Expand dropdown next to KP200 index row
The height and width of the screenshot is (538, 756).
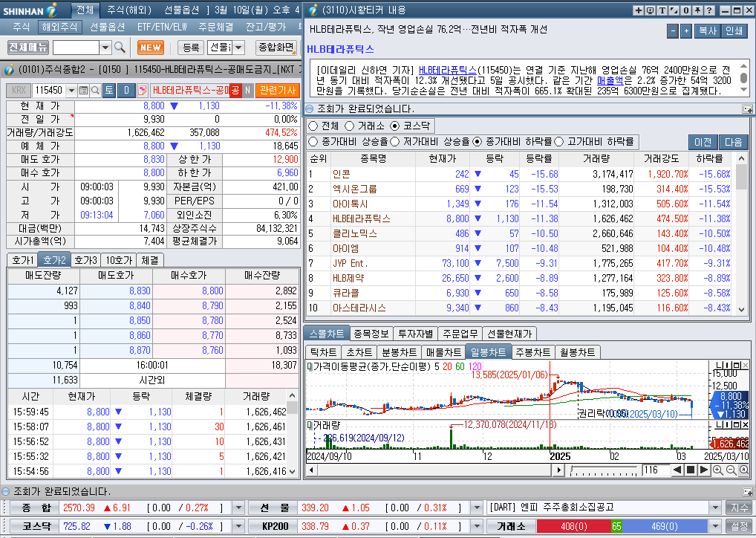(x=476, y=526)
